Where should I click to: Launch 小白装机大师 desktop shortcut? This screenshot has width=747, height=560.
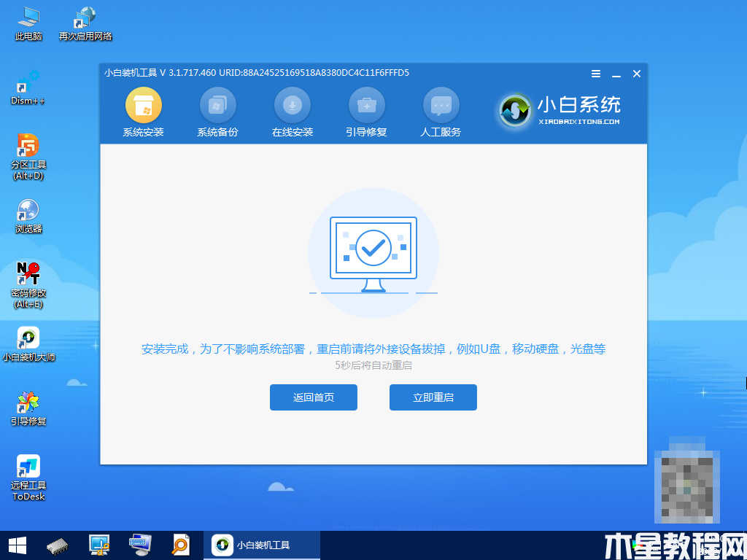(x=28, y=344)
